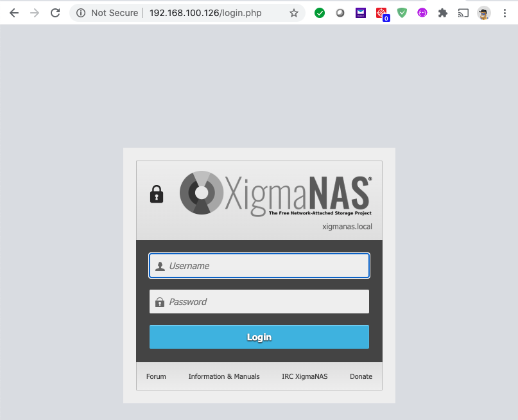Click the browser back arrow
The width and height of the screenshot is (518, 420).
click(x=14, y=13)
